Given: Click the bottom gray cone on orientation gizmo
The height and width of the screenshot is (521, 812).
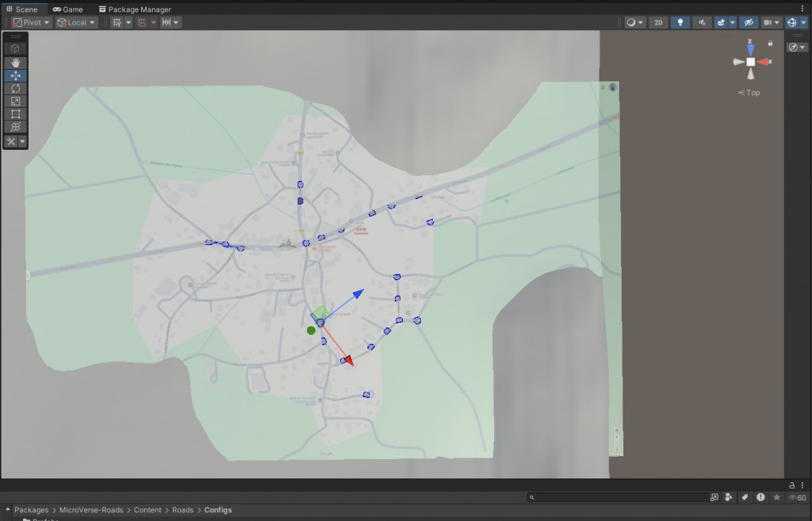Looking at the screenshot, I should [x=750, y=74].
